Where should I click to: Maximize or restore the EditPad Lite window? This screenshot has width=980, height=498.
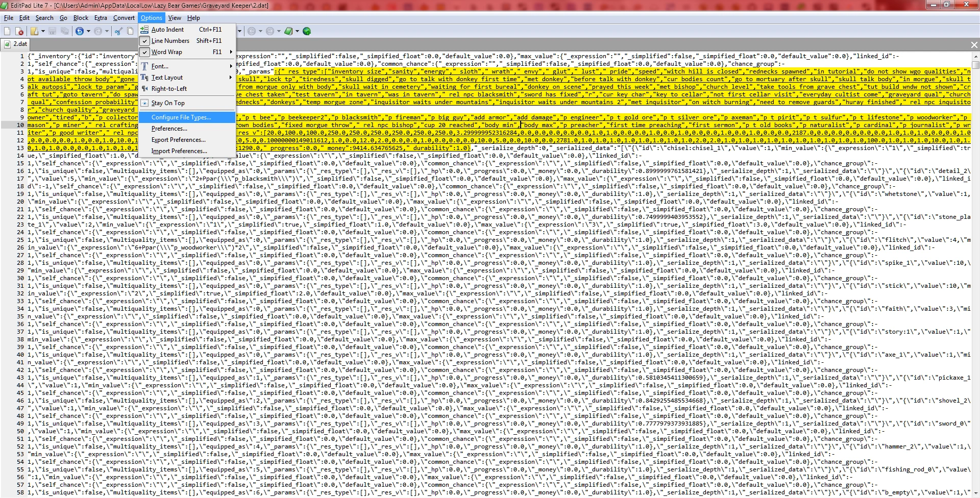click(947, 5)
